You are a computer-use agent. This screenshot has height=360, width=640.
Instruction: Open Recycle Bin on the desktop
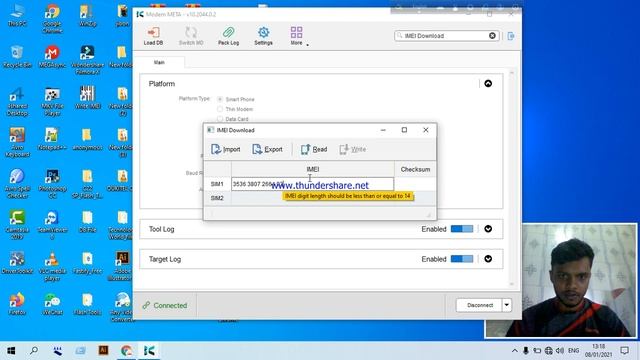click(x=17, y=57)
